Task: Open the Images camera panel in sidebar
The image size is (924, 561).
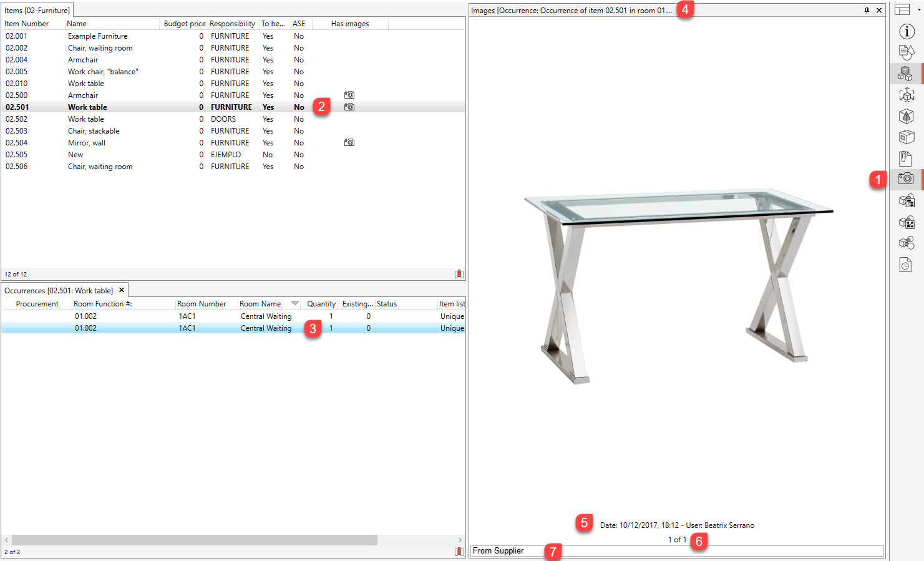Action: (906, 178)
